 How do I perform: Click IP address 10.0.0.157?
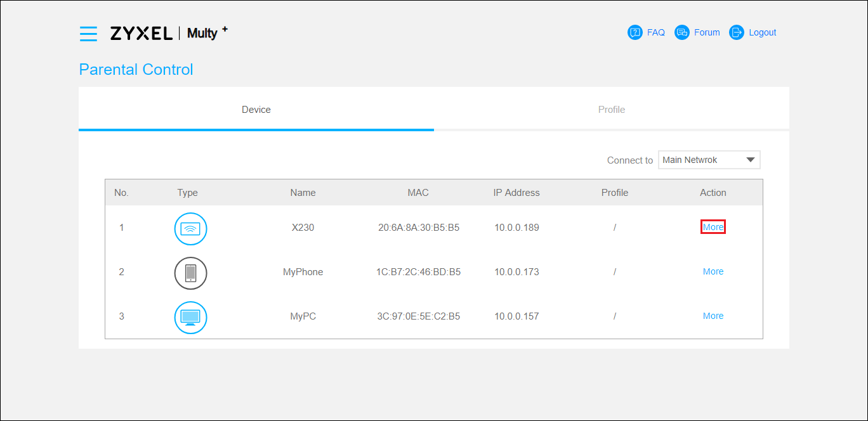click(x=516, y=316)
